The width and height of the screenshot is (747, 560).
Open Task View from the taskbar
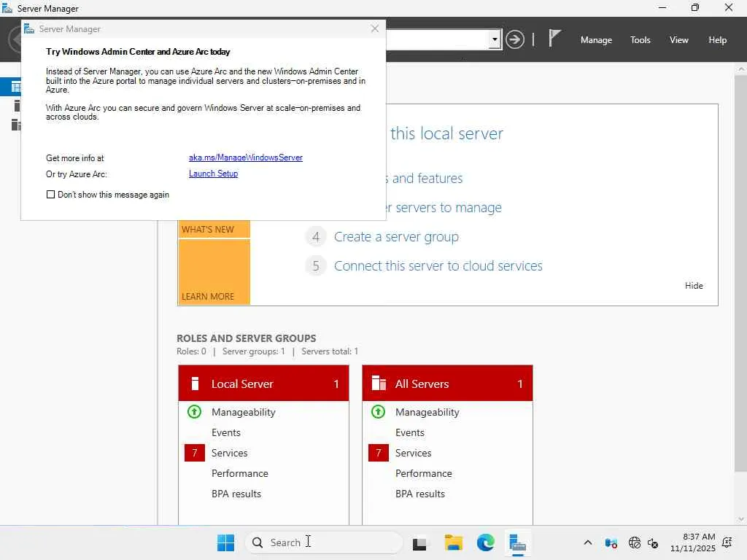(x=419, y=542)
